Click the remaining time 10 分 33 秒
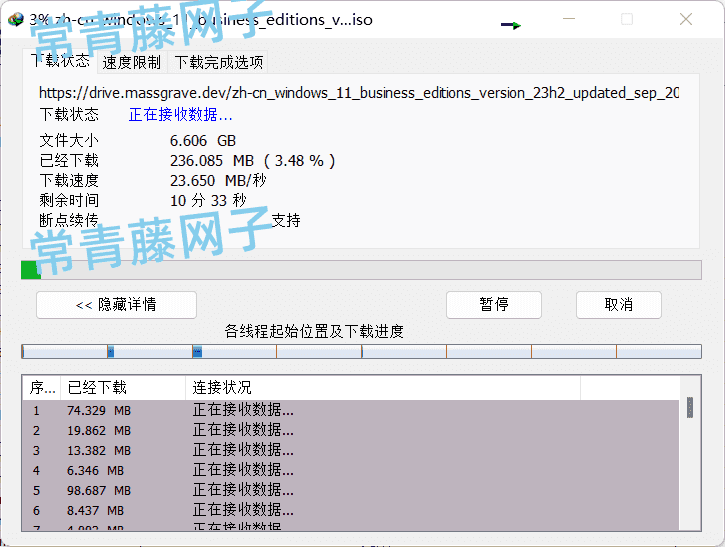Viewport: 725px width, 547px height. click(x=208, y=200)
